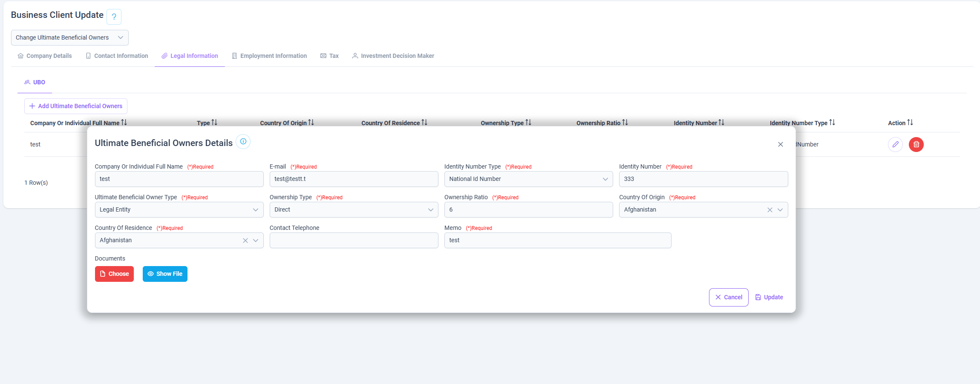Click the Contact Telephone field

point(354,241)
